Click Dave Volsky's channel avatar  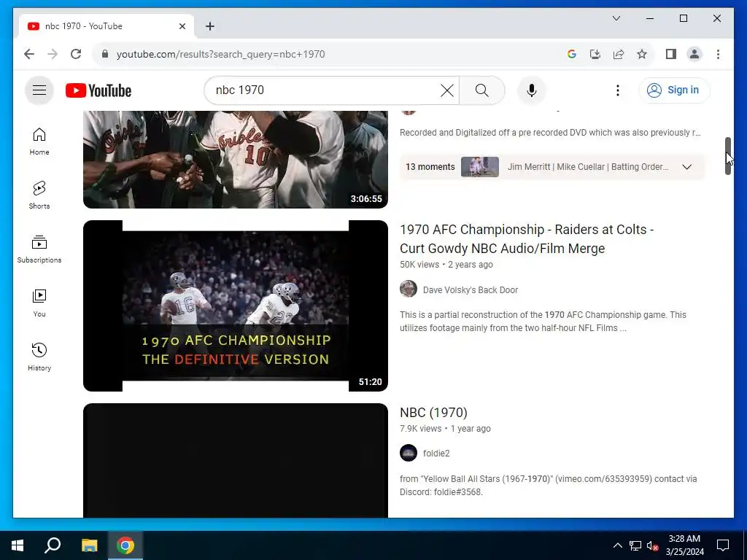pos(409,289)
